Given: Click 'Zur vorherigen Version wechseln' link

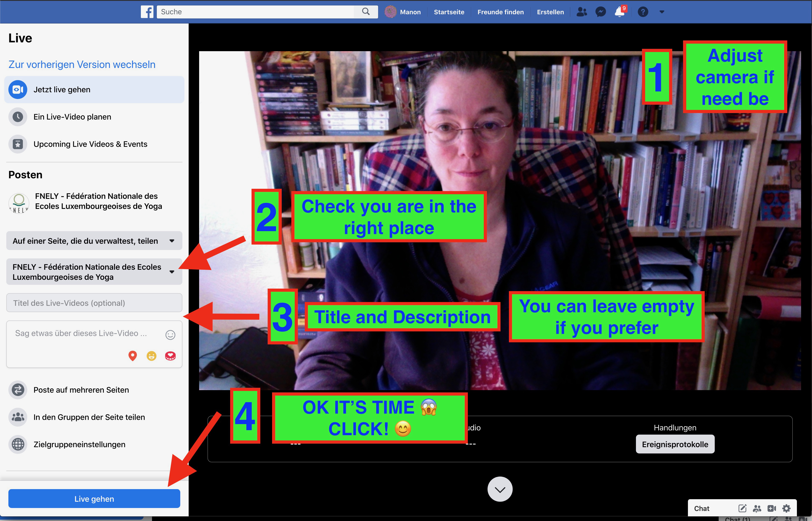Looking at the screenshot, I should pyautogui.click(x=82, y=64).
